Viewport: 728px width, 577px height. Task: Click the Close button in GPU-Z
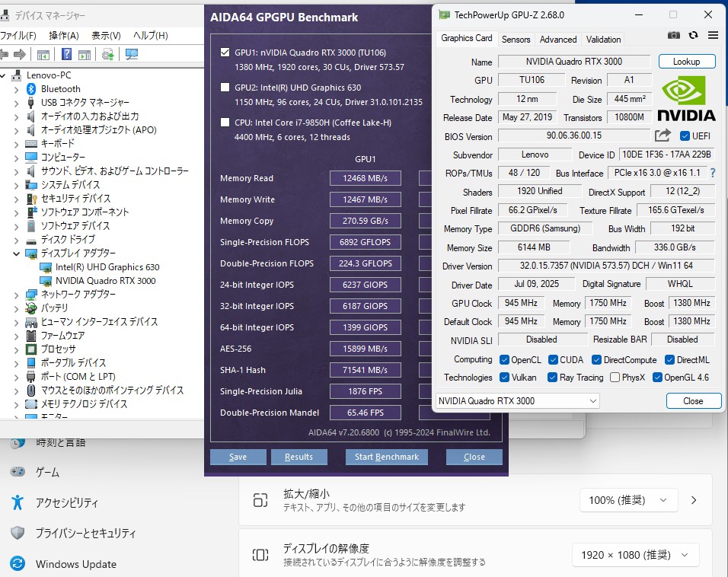point(694,400)
